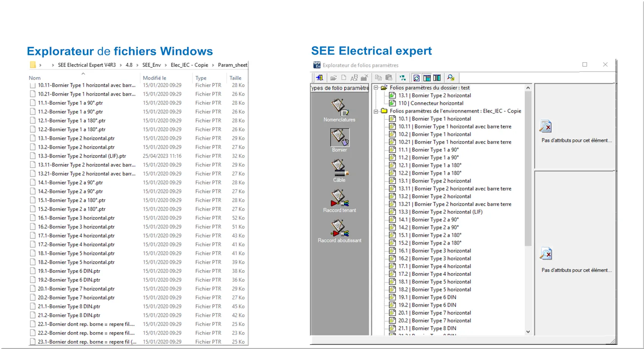Select the Raccord aboutissant folio type icon
Viewport: 644px width, 349px height.
(x=339, y=228)
